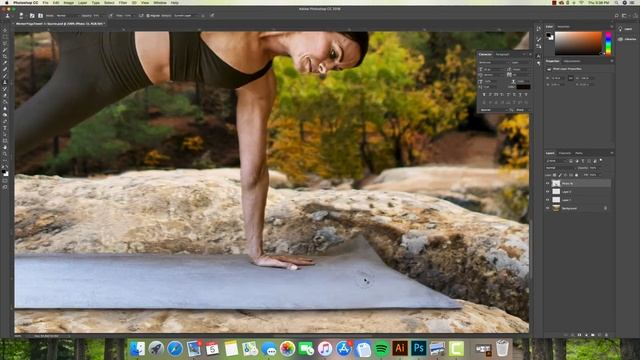Hide the Background layer
Viewport: 640px width, 360px height.
point(547,208)
